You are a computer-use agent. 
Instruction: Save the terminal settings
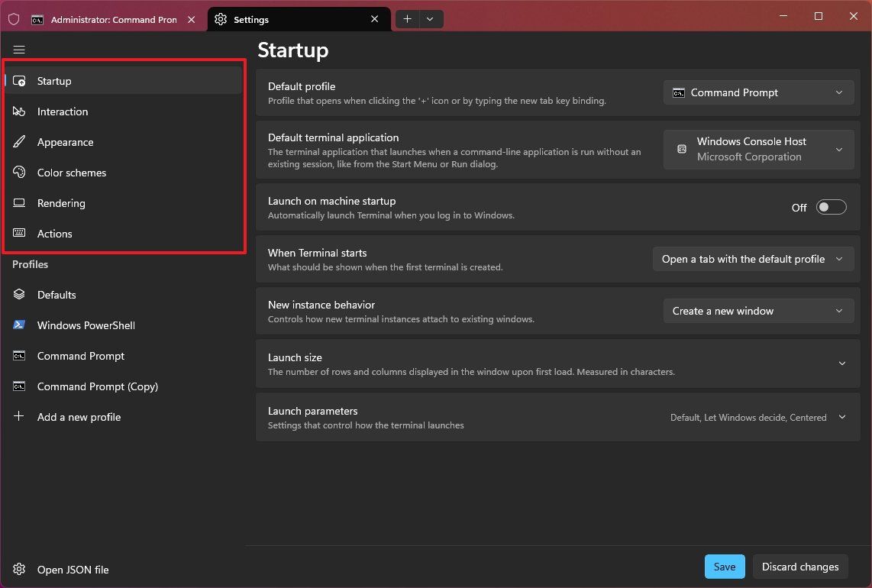point(724,567)
